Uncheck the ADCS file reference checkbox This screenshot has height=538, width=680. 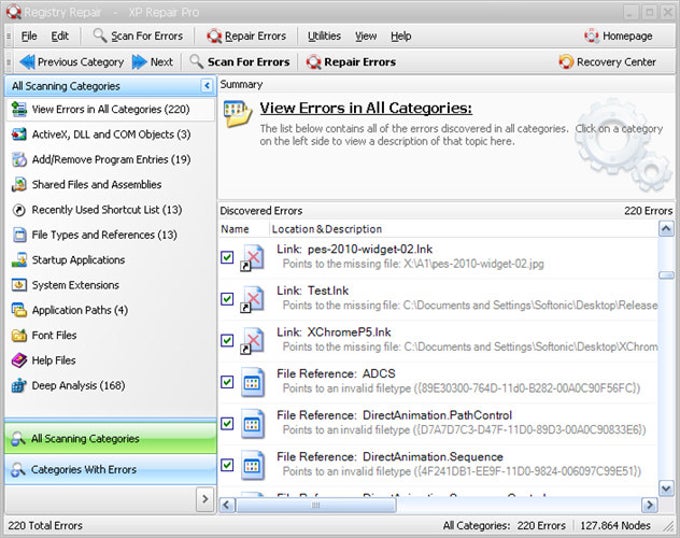[227, 382]
